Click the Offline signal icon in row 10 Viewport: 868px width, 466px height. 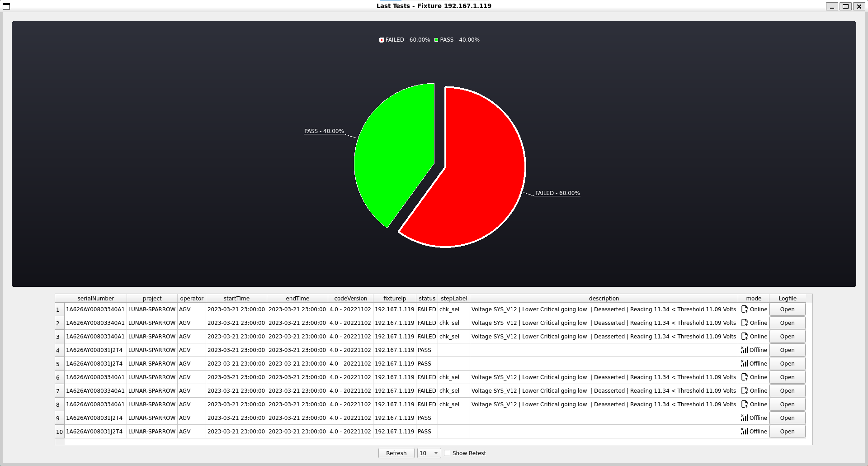tap(744, 432)
